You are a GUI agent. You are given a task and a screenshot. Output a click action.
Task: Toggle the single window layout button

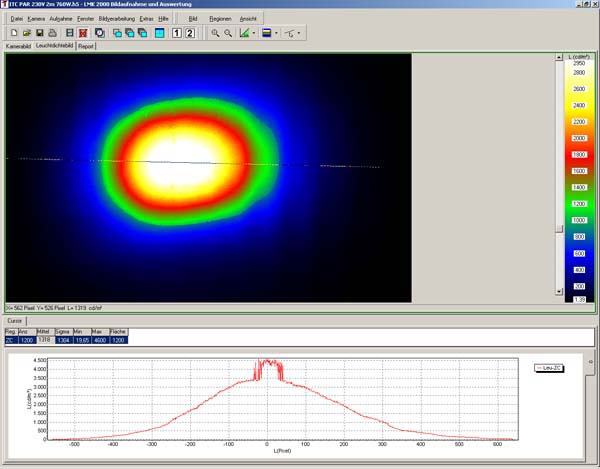coord(160,33)
